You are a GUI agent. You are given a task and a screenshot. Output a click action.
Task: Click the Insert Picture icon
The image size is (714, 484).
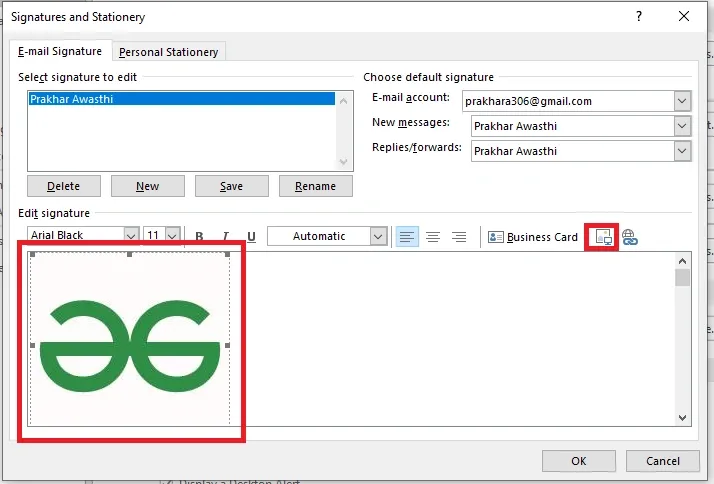click(x=603, y=237)
